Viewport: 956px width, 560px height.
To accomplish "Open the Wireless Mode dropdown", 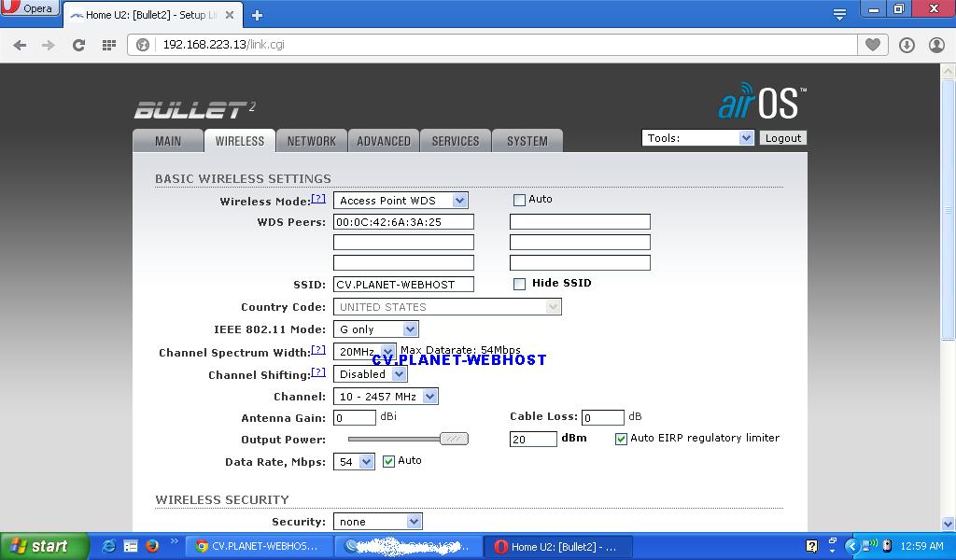I will click(x=401, y=200).
